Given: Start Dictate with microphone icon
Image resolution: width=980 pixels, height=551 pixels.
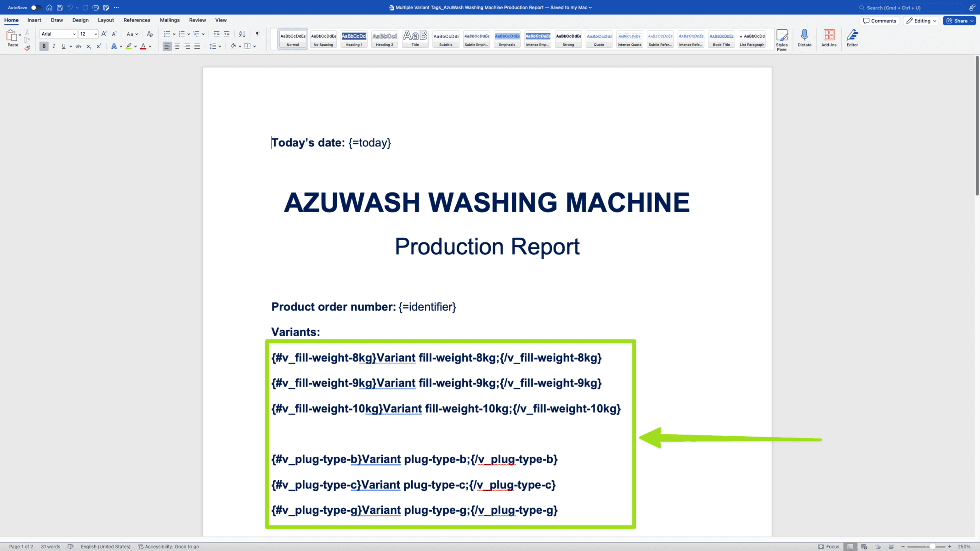Looking at the screenshot, I should (x=804, y=38).
